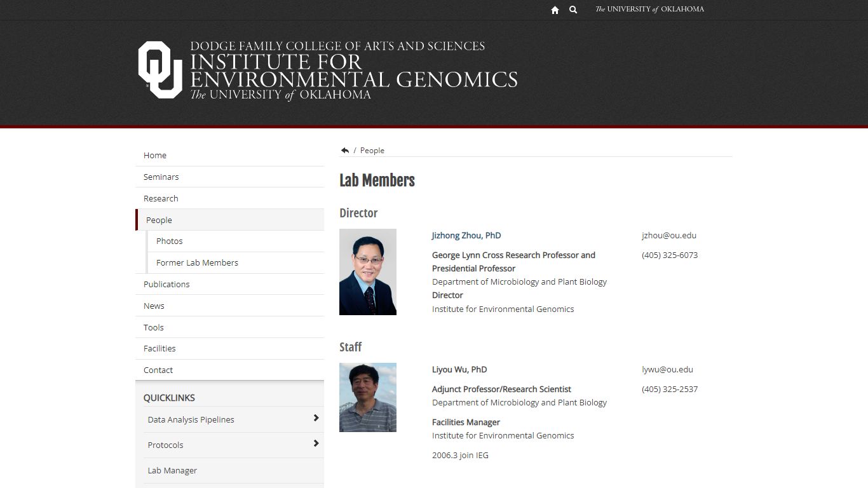Image resolution: width=868 pixels, height=488 pixels.
Task: Open the Lab Manager quicklink
Action: (x=172, y=470)
